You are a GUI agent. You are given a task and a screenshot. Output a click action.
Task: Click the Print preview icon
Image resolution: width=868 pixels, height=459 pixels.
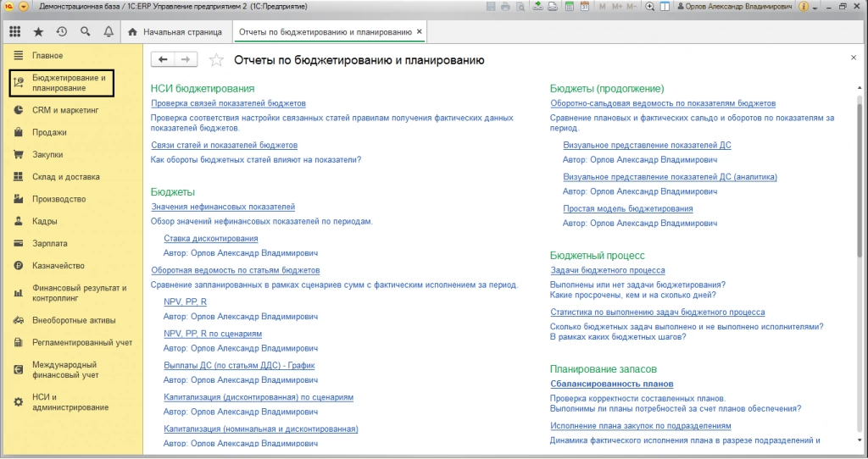520,7
